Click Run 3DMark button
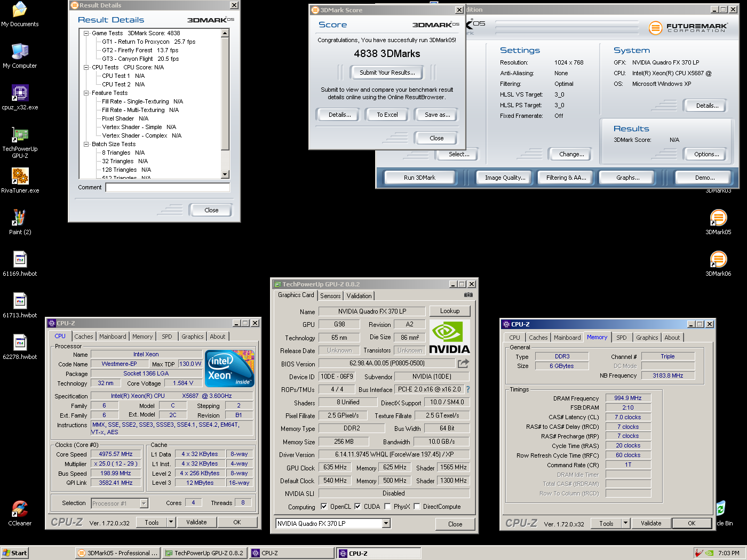Screen dimensions: 747x560 [x=419, y=178]
